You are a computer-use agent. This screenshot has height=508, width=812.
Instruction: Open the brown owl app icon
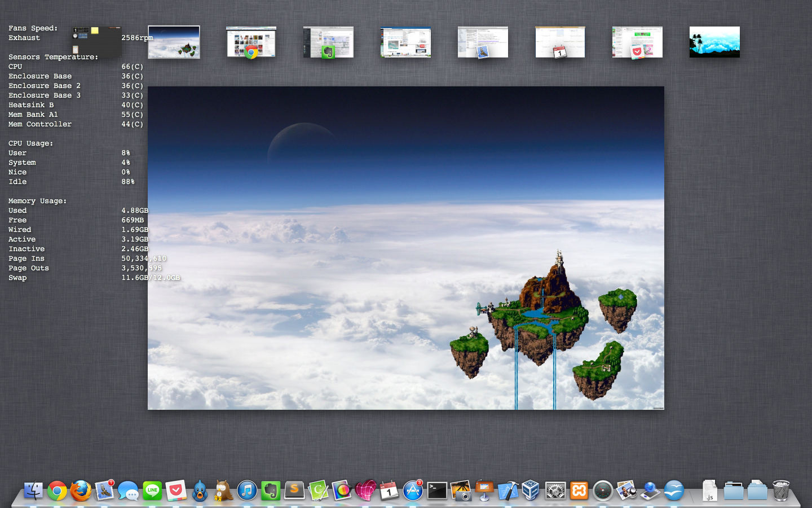(223, 491)
